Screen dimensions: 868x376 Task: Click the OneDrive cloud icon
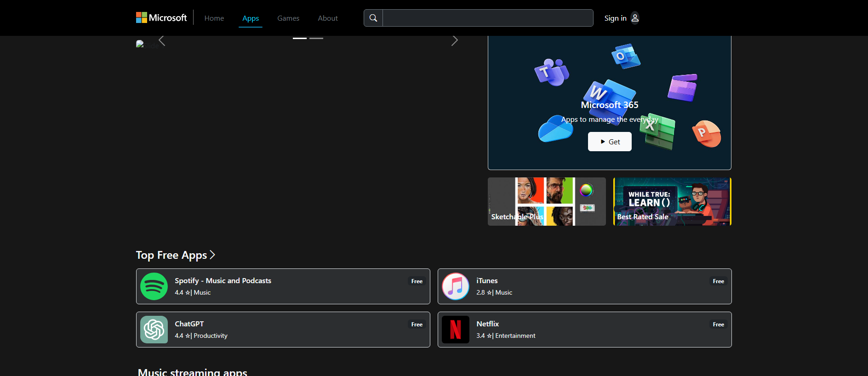pyautogui.click(x=555, y=129)
